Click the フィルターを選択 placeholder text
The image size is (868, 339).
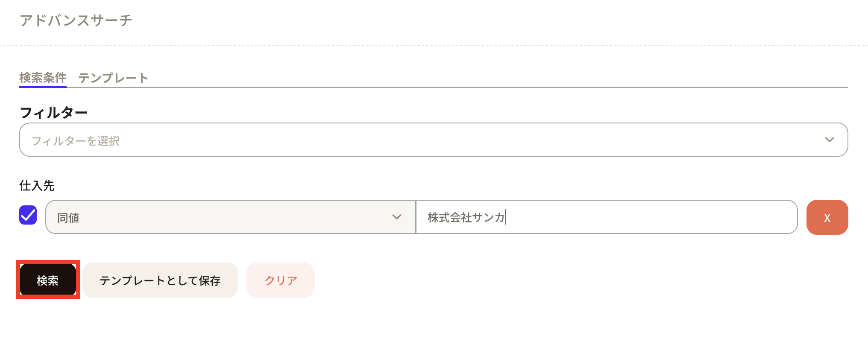point(76,141)
